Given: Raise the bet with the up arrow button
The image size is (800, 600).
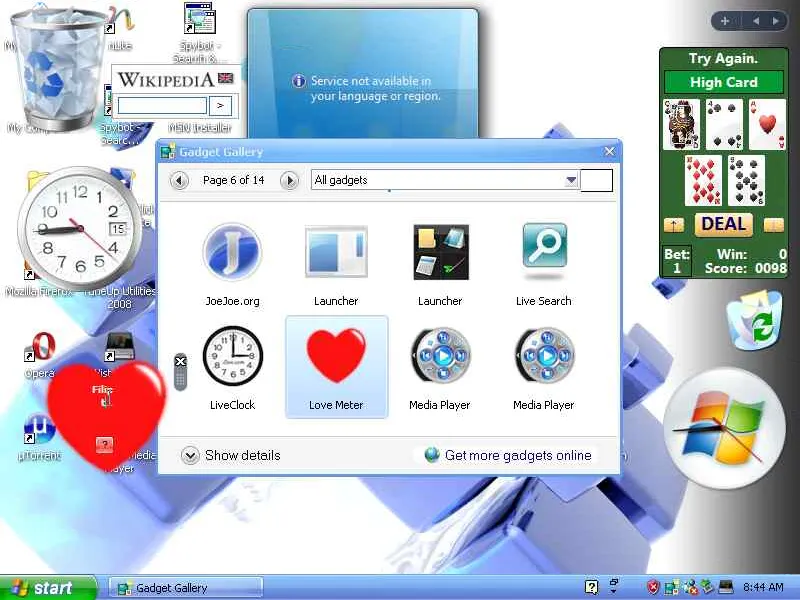Looking at the screenshot, I should [x=674, y=225].
